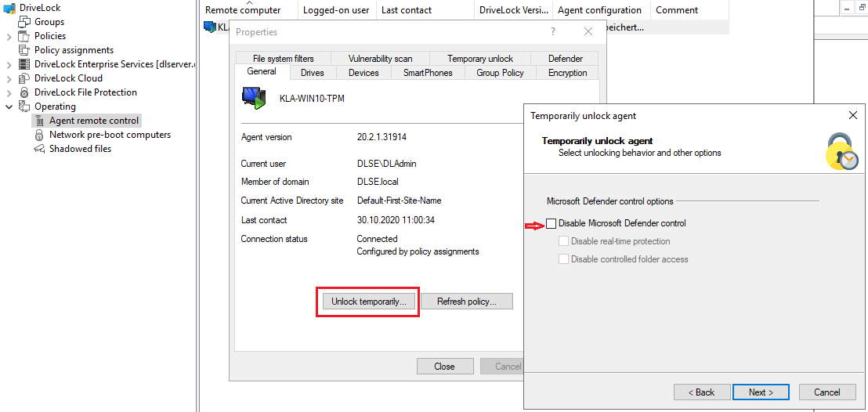Check Disable Microsoft Defender control

[x=552, y=223]
